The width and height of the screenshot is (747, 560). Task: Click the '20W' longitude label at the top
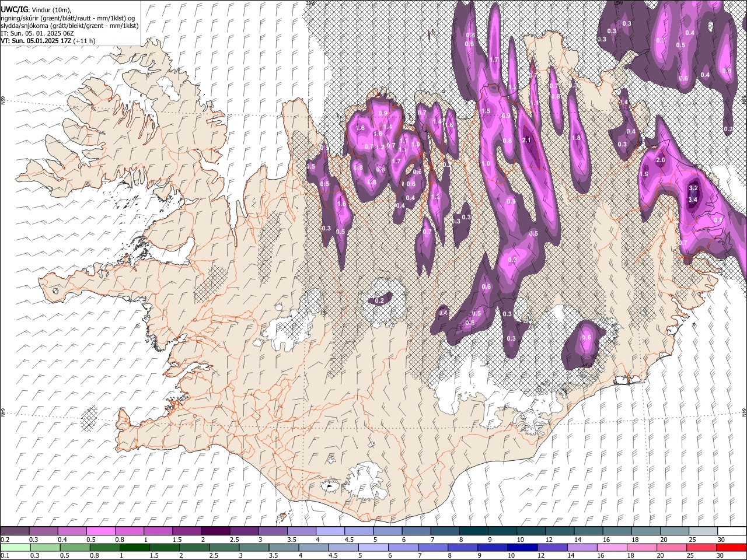(310, 3)
